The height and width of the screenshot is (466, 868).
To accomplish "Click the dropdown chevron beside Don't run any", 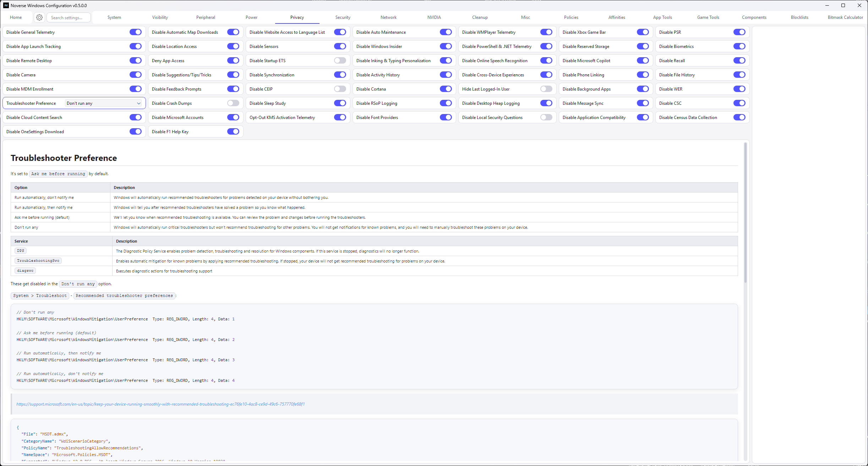I will point(139,103).
